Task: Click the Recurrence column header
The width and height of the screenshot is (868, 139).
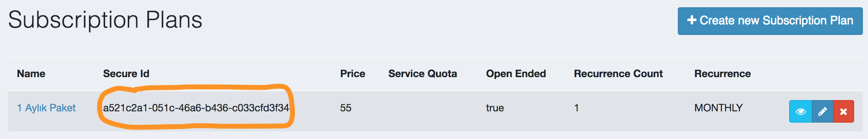Action: [722, 74]
